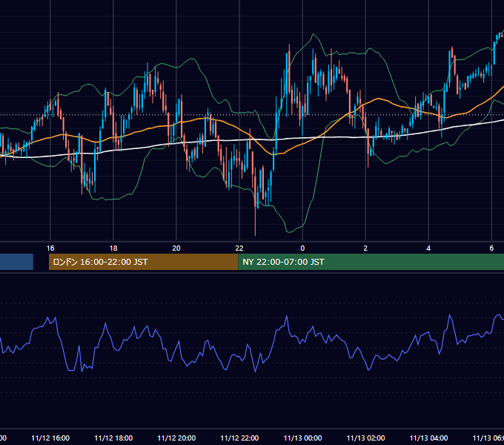The height and width of the screenshot is (445, 504).
Task: Click the hour label 22 on the price chart axis
Action: pyautogui.click(x=239, y=248)
